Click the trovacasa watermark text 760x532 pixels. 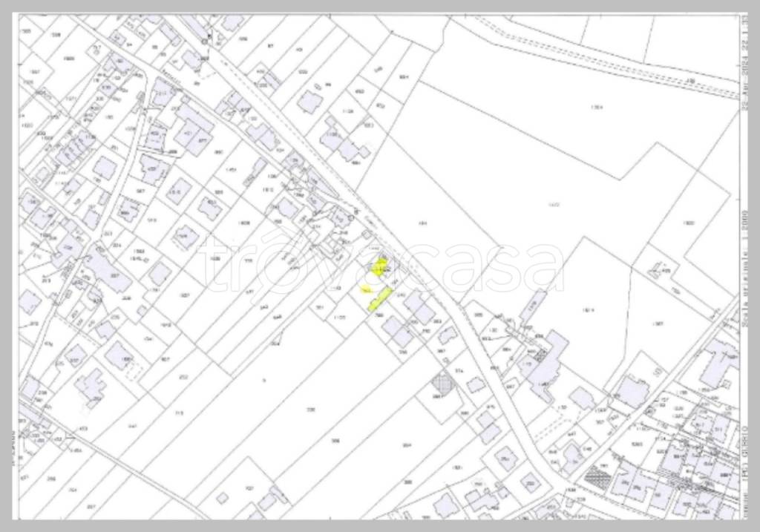click(x=380, y=264)
